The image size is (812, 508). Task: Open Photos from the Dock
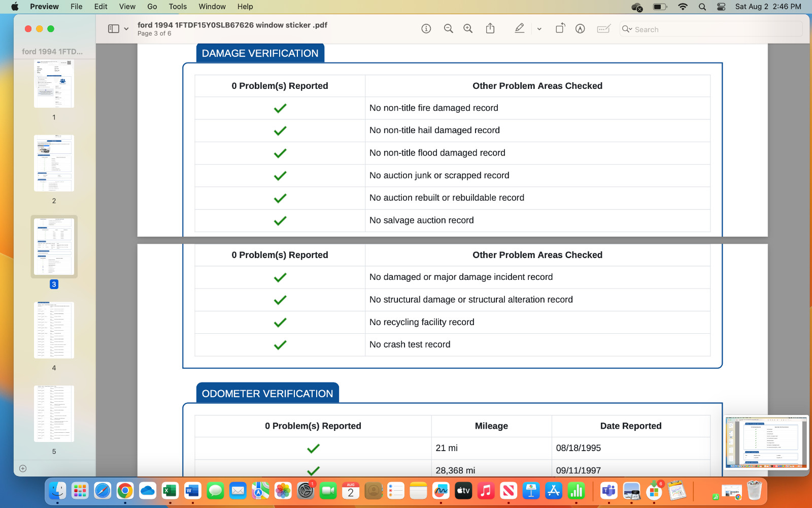pos(283,491)
